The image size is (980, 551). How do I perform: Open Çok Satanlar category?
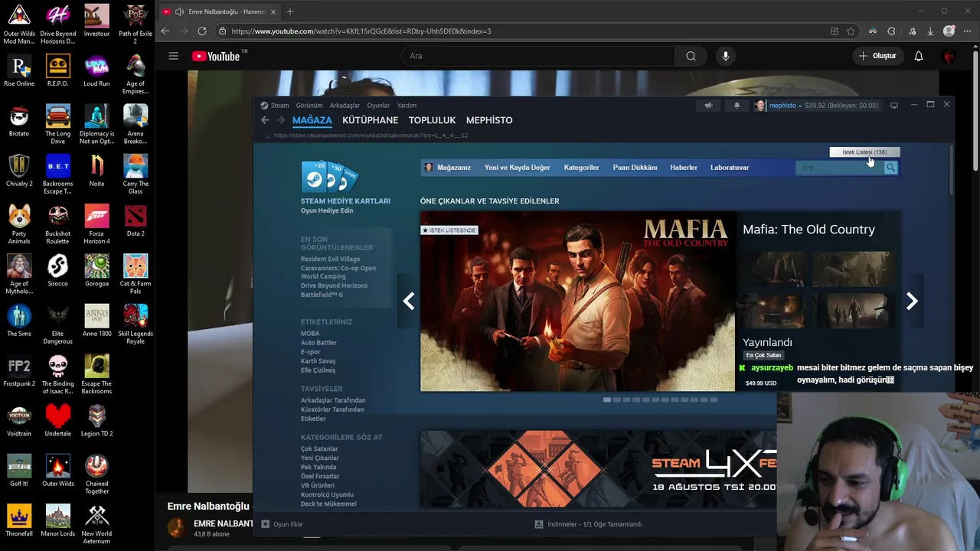pos(319,449)
